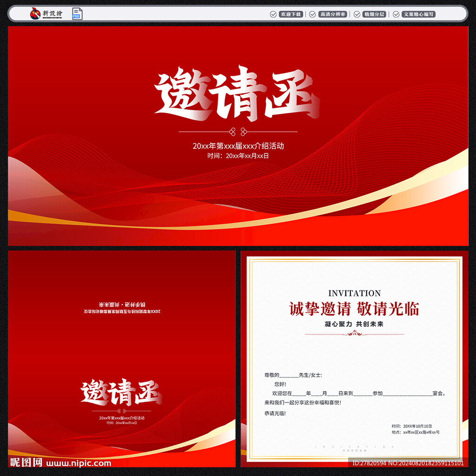
Task: Click the 精细分层 label
Action: click(374, 14)
